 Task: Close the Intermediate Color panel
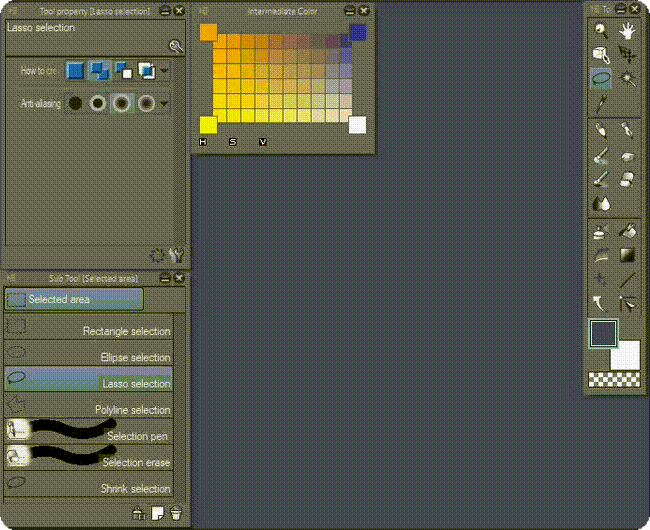point(364,11)
